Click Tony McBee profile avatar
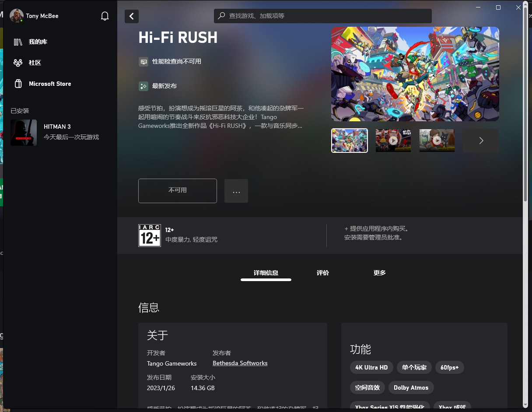532x412 pixels. point(17,16)
